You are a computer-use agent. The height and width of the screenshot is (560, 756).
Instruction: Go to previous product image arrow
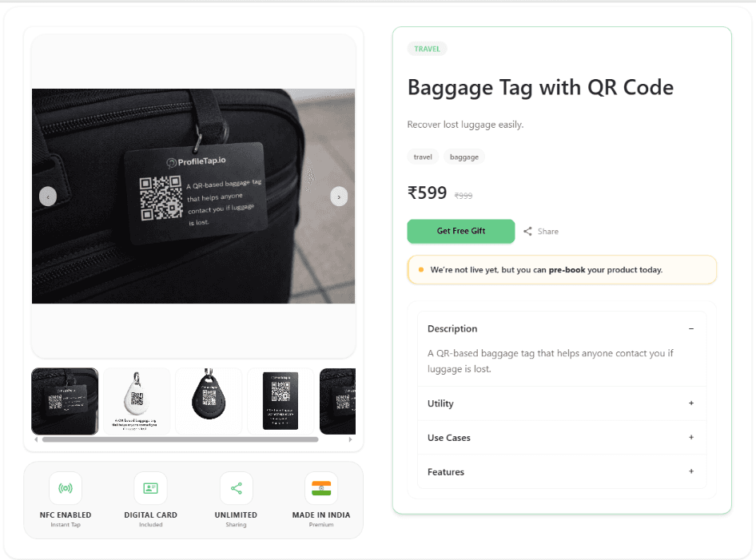48,197
